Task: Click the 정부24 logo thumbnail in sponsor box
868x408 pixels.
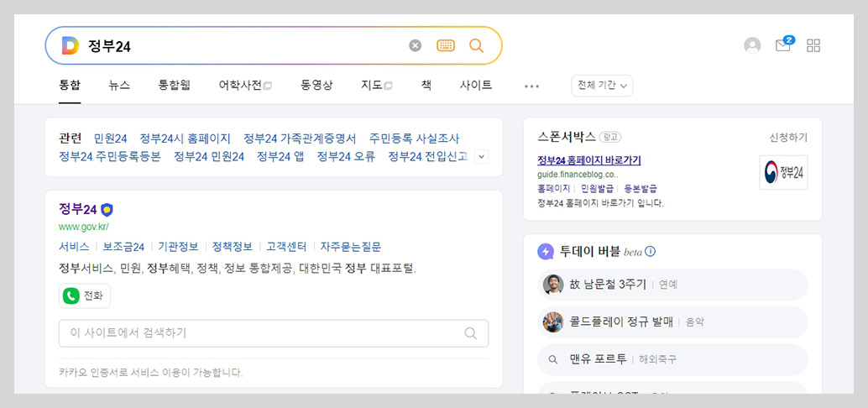Action: coord(783,172)
